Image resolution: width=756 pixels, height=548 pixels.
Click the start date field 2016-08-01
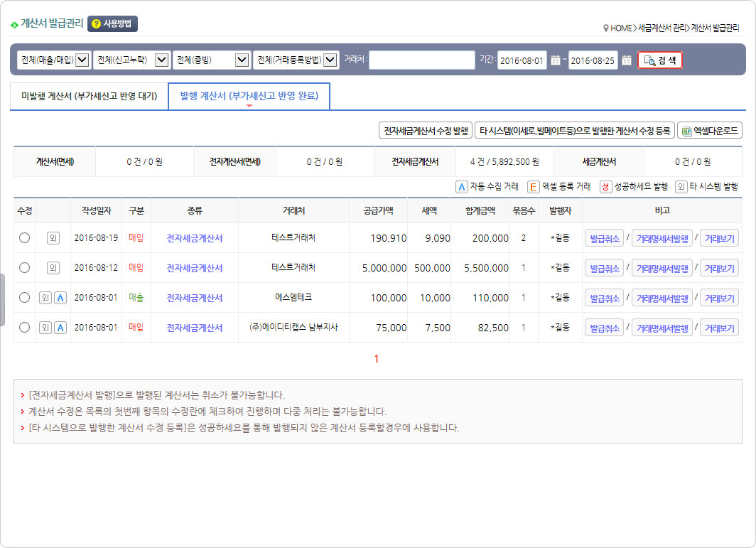522,60
